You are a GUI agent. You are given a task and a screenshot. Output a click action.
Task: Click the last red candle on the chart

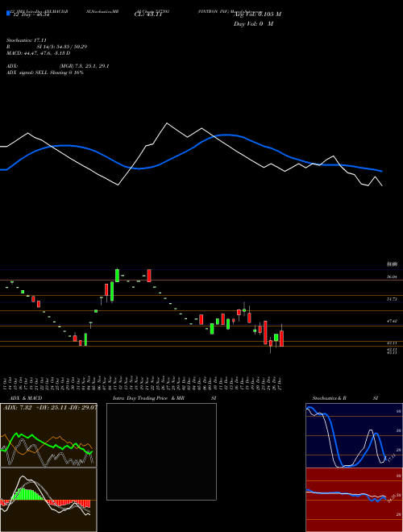point(281,339)
